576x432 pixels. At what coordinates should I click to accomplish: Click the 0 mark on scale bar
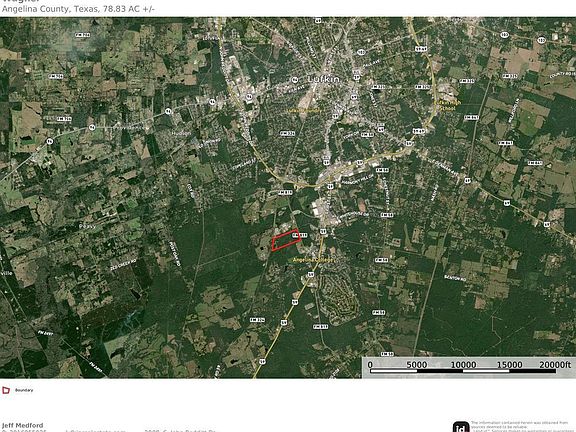pyautogui.click(x=370, y=364)
